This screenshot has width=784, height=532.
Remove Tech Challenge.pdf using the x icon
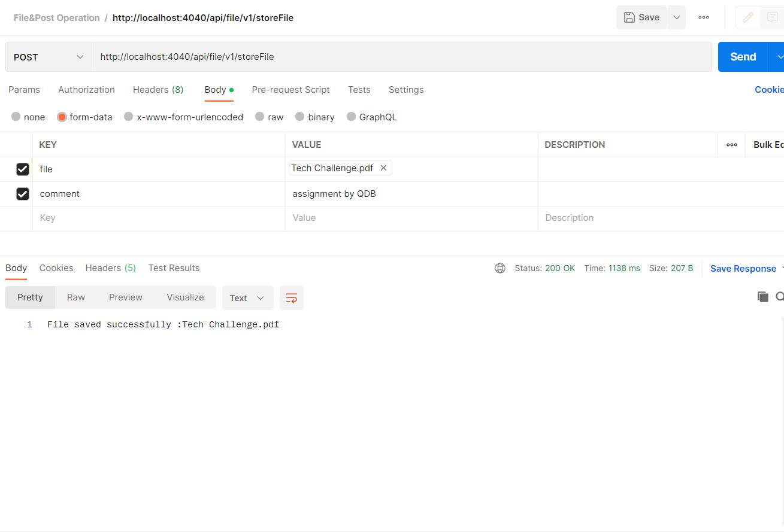383,168
